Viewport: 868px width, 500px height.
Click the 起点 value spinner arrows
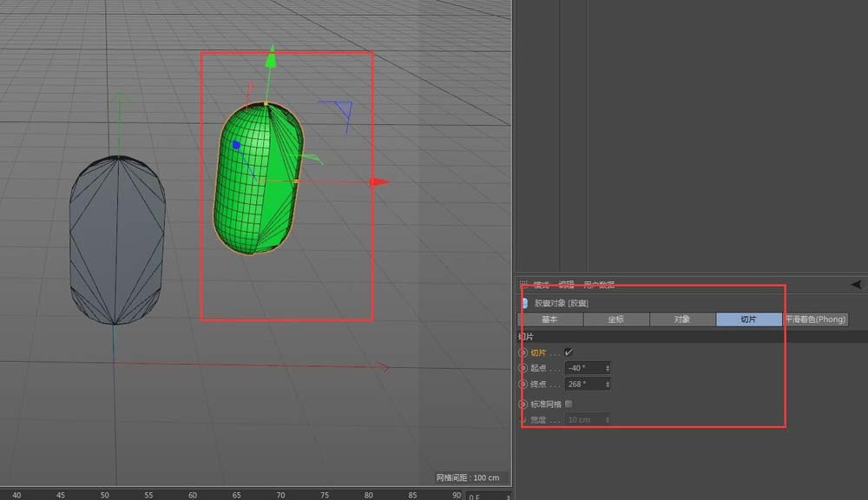607,368
